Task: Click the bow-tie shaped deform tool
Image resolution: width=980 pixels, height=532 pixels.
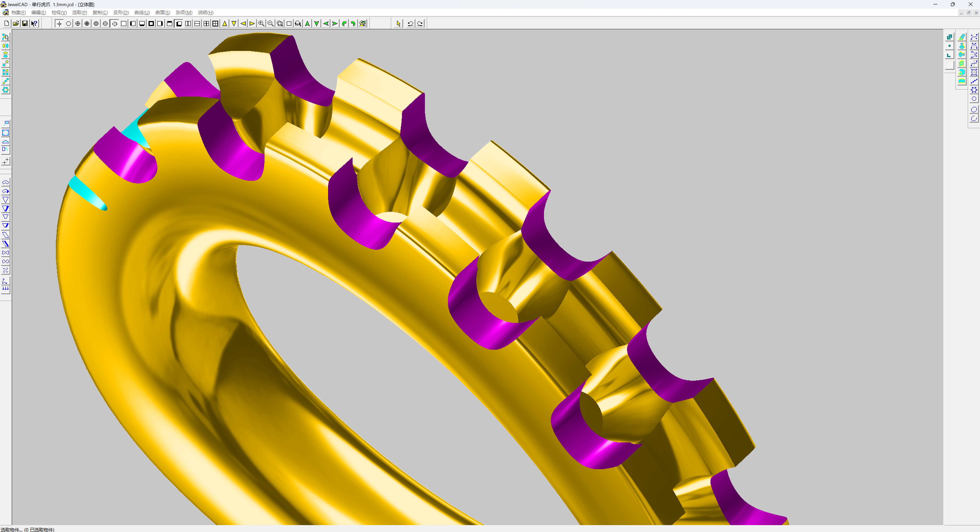Action: tap(6, 253)
